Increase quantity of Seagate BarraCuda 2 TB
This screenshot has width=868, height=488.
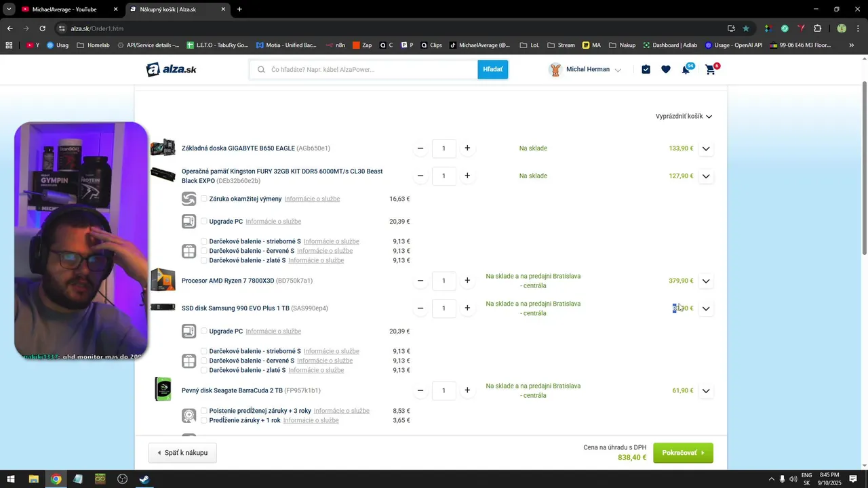(467, 391)
